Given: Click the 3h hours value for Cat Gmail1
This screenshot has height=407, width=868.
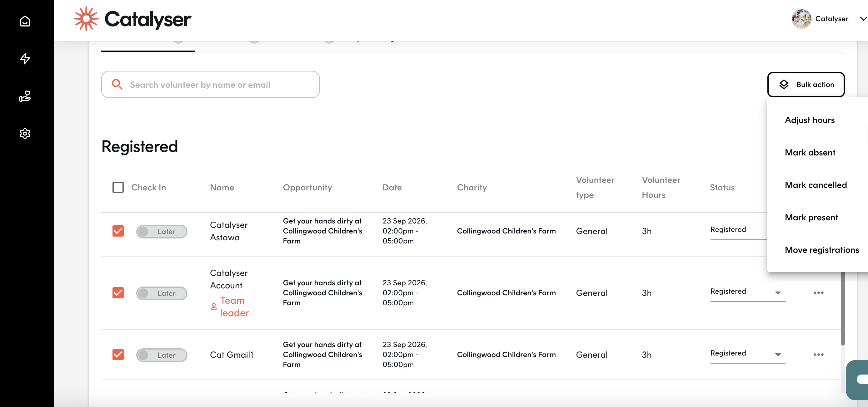Looking at the screenshot, I should [x=646, y=355].
